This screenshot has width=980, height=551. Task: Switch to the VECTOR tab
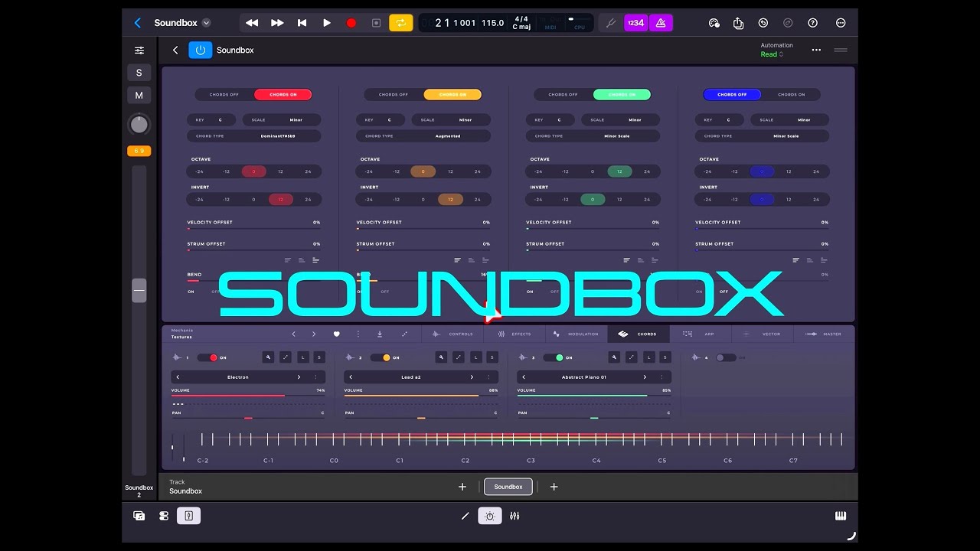pos(762,334)
